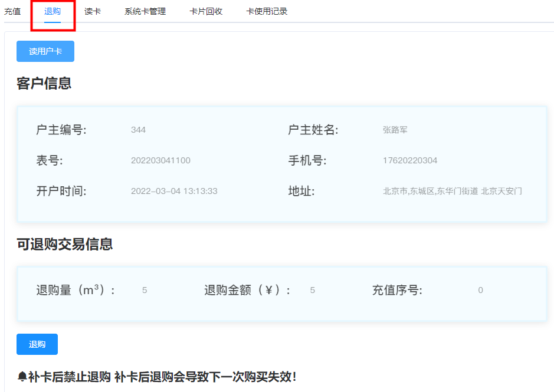Click the 户主姓名 label
The height and width of the screenshot is (392, 554).
point(313,130)
